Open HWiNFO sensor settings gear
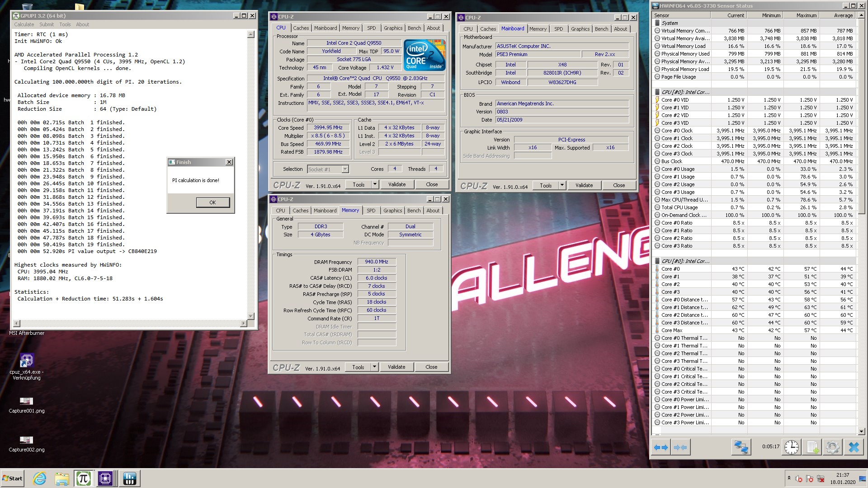The width and height of the screenshot is (868, 488). tap(832, 447)
